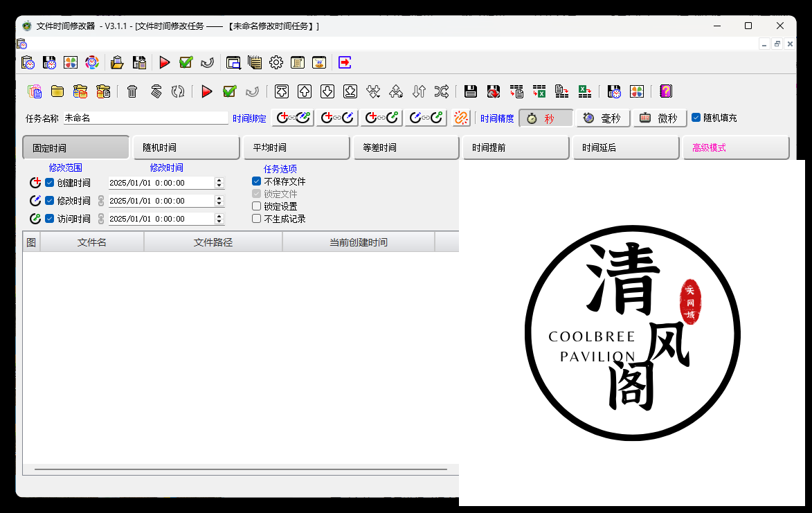Click the red and blue folders icon
Viewport: 812px width, 513px height.
point(80,91)
